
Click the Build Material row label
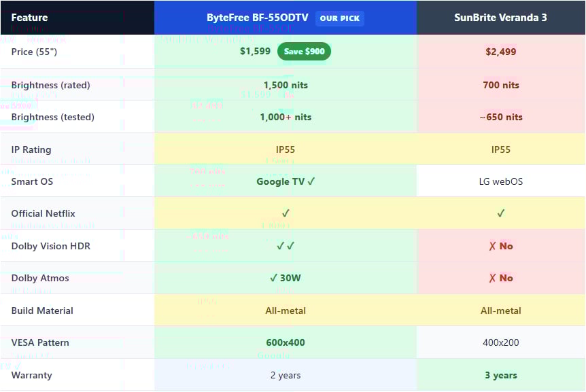coord(42,310)
